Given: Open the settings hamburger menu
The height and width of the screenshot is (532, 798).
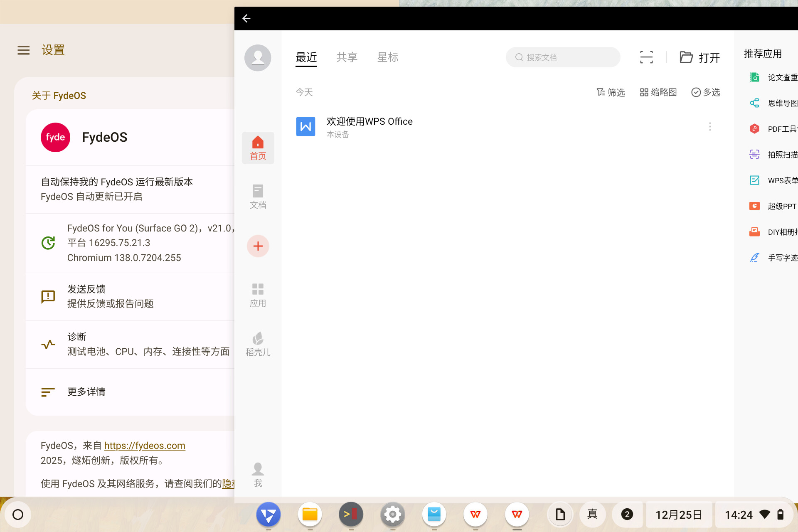Looking at the screenshot, I should (x=23, y=50).
